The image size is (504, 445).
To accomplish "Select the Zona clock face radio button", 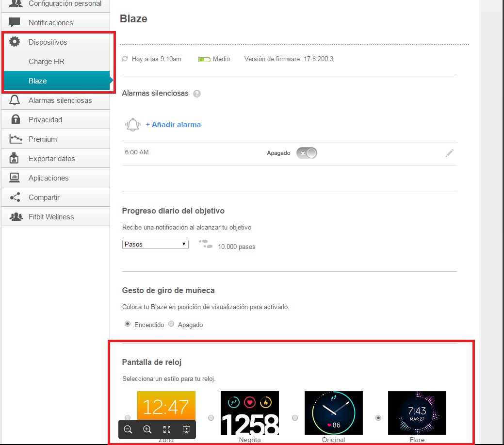I will click(128, 417).
